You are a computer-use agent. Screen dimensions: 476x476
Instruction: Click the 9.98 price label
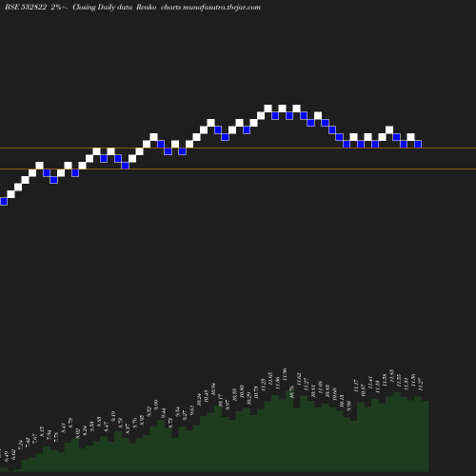[348, 406]
